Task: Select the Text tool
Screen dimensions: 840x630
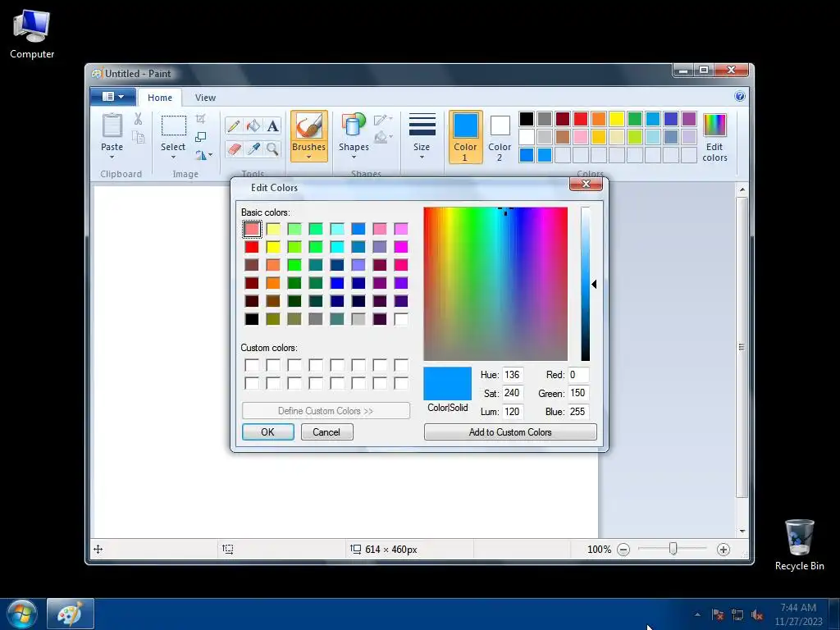Action: click(272, 126)
